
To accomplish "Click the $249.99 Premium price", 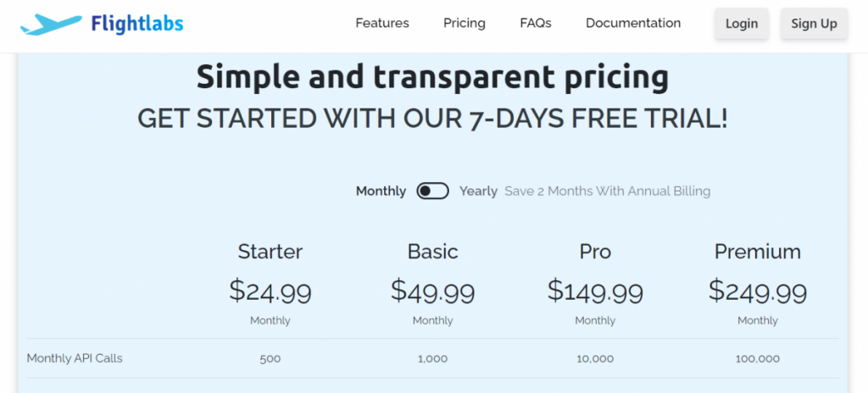I will click(x=757, y=291).
